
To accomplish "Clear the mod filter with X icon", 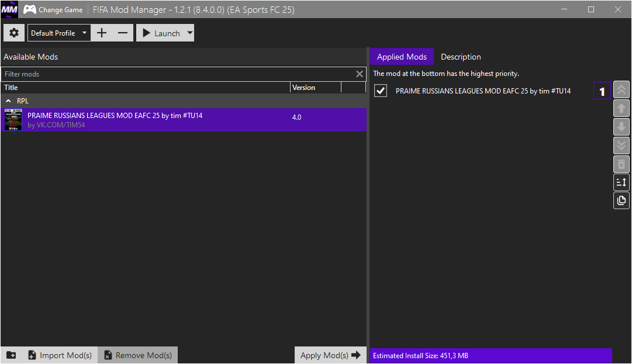I will [360, 74].
